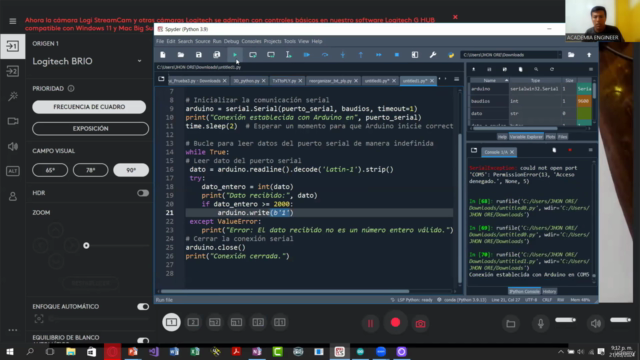Open the hamburger menu in Logitech Capture
640x360 pixels.
pos(13,21)
